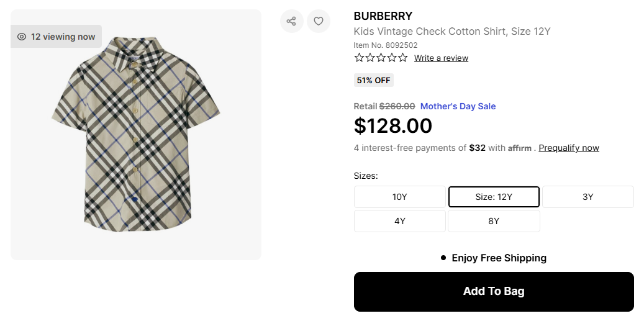
Task: Click the plaid shirt product image
Action: click(135, 133)
